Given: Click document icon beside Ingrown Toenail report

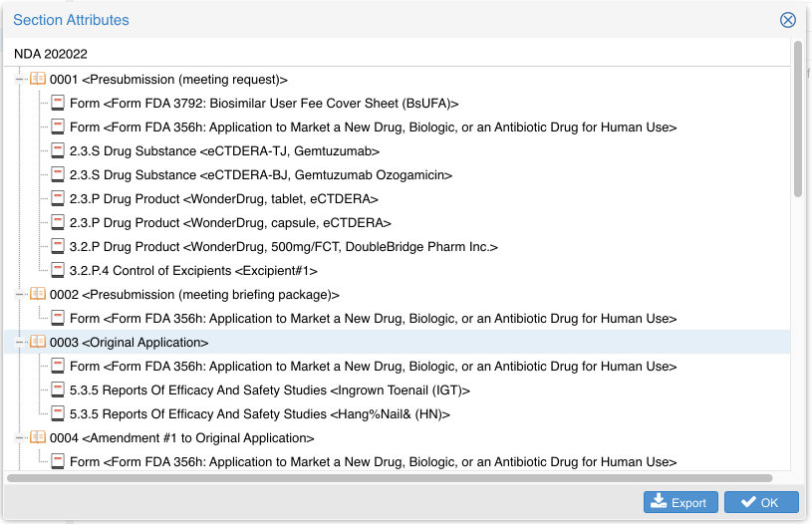Looking at the screenshot, I should pos(58,390).
